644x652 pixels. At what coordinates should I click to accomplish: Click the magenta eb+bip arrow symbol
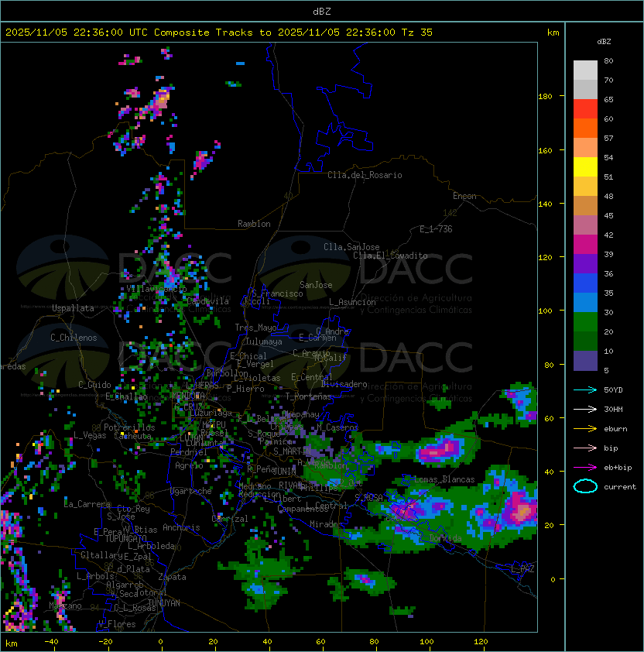pyautogui.click(x=585, y=468)
